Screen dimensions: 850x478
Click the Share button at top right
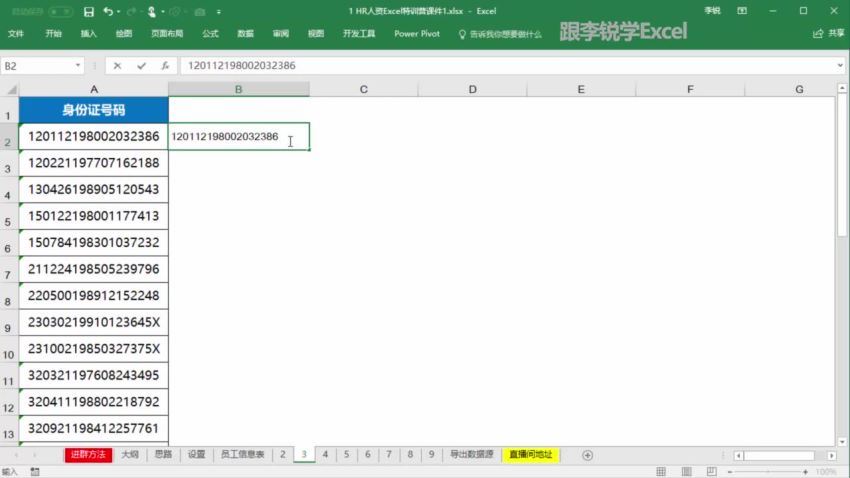[x=829, y=34]
